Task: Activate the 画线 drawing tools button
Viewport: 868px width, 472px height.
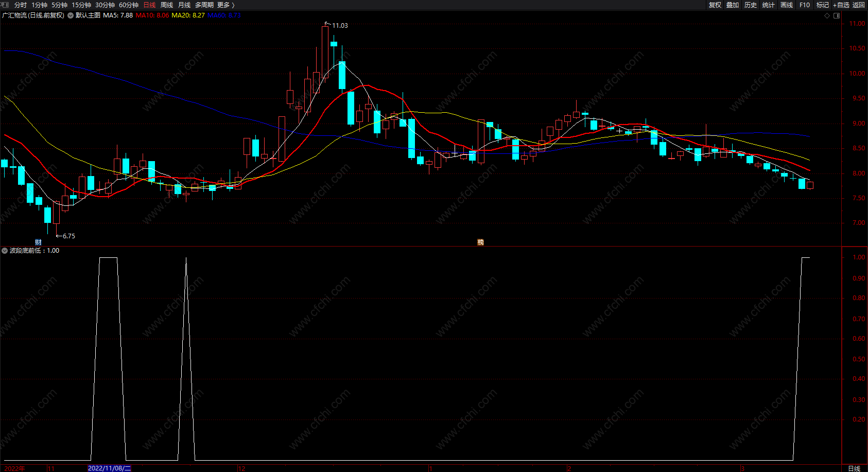Action: (x=787, y=5)
